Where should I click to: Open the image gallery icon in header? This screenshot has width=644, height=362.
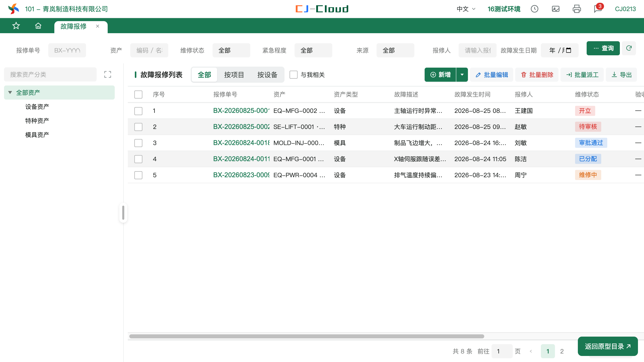tap(555, 9)
